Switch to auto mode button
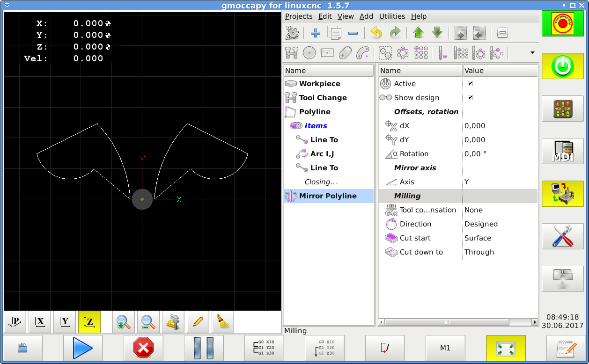The height and width of the screenshot is (364, 589). click(x=563, y=194)
